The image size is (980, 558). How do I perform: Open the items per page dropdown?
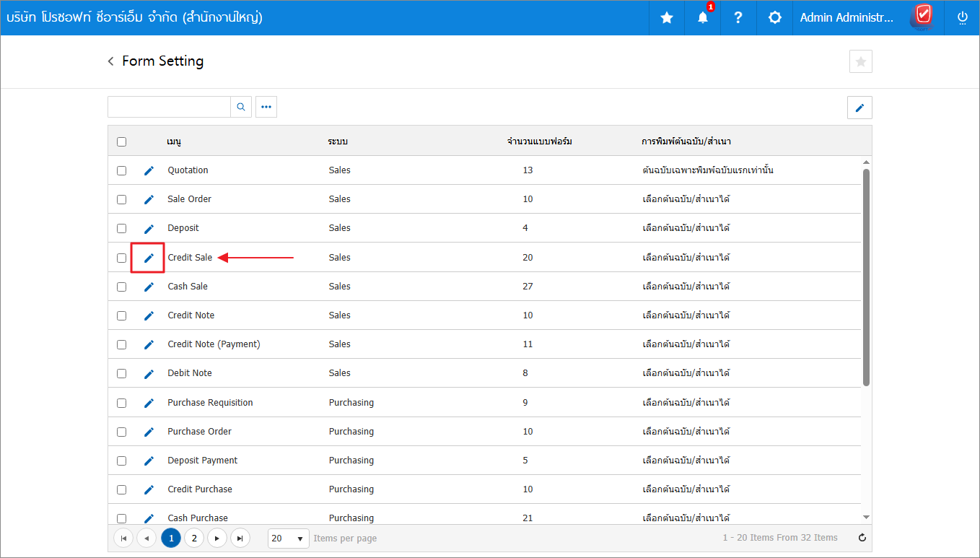pyautogui.click(x=288, y=538)
